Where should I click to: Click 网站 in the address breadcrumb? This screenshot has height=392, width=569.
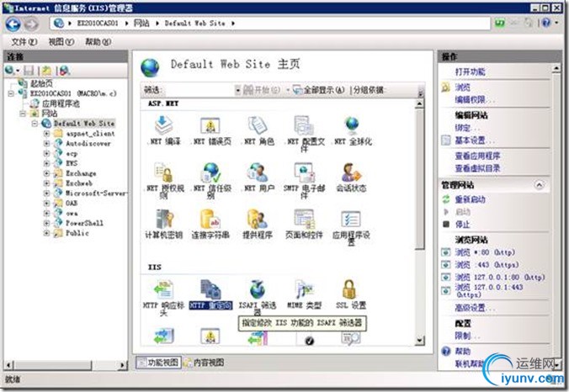point(141,24)
